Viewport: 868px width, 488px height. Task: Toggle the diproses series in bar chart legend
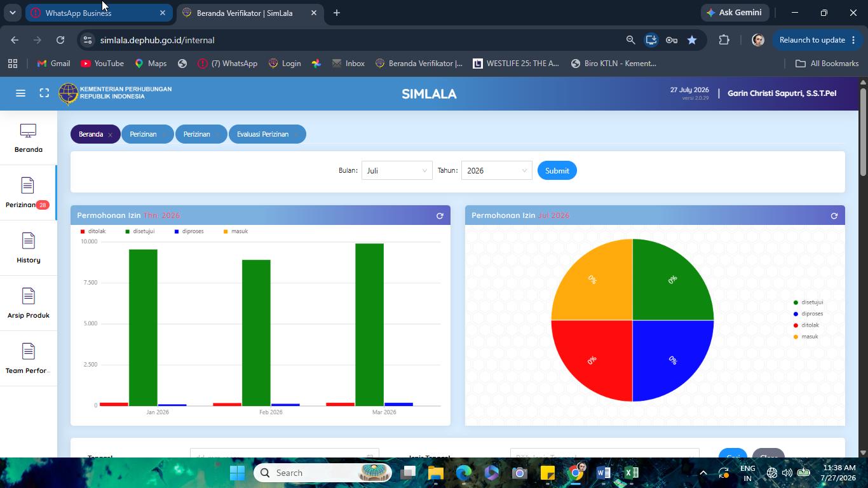pyautogui.click(x=189, y=231)
